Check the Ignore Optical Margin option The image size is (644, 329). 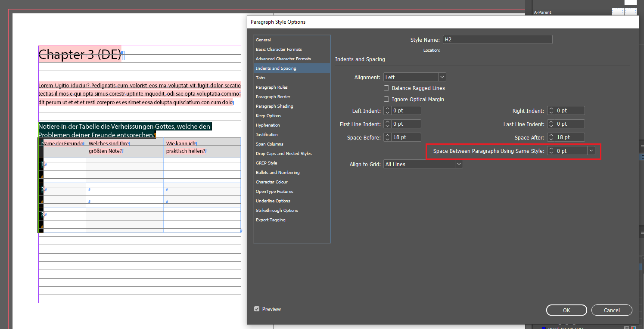coord(386,99)
